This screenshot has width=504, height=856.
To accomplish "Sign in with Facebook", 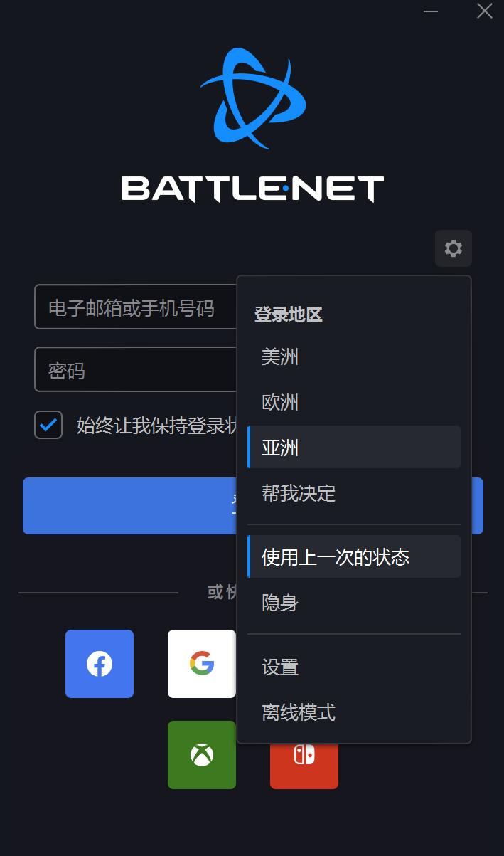I will (99, 663).
